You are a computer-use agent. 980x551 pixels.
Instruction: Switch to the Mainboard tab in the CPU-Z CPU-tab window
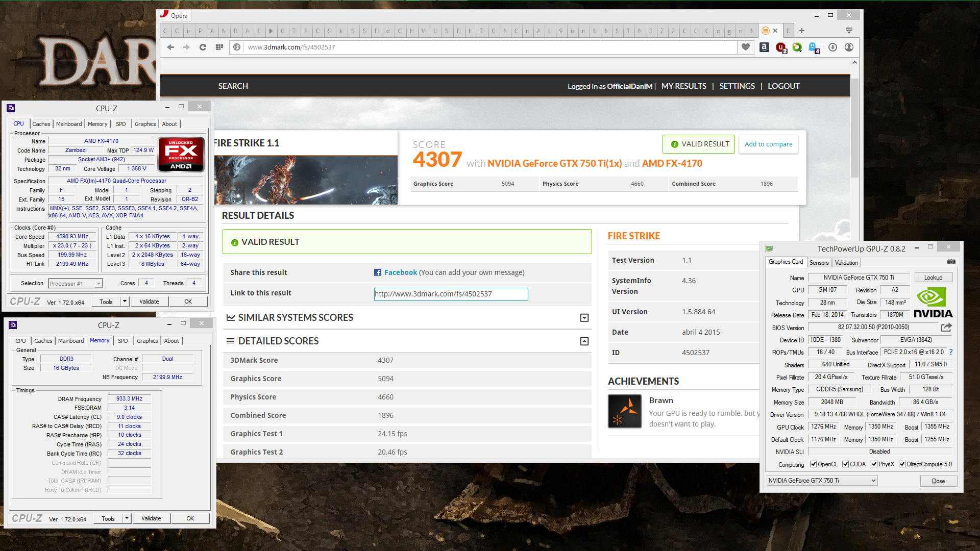tap(69, 124)
